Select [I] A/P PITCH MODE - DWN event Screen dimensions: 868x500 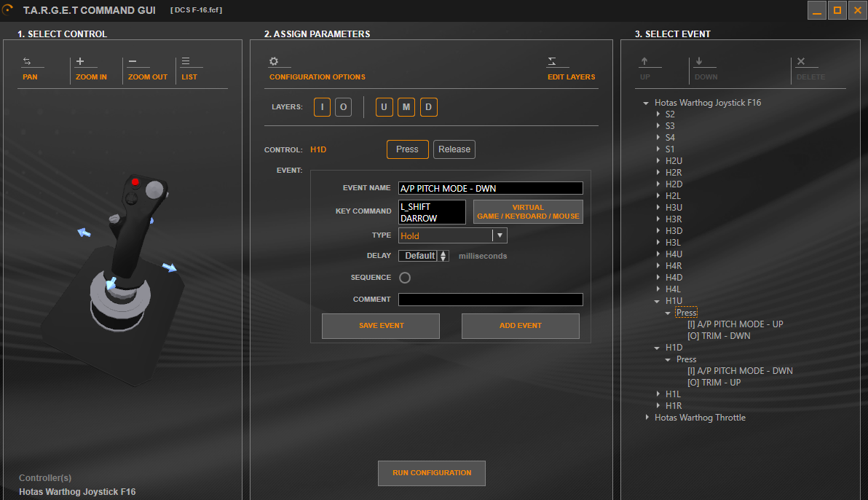click(x=740, y=371)
